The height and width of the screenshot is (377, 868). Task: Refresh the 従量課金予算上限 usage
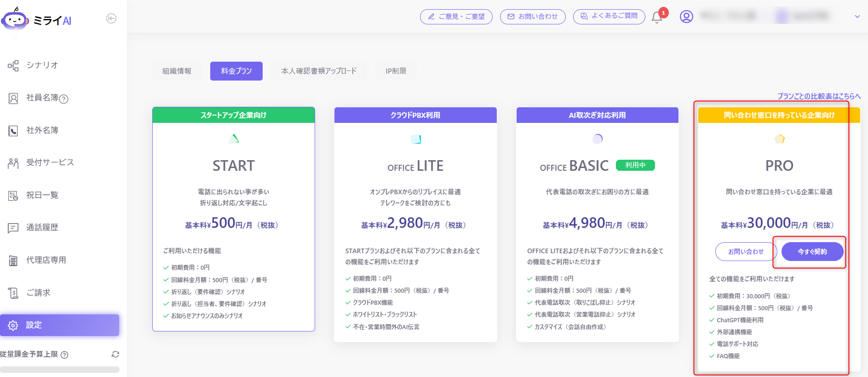coord(115,354)
